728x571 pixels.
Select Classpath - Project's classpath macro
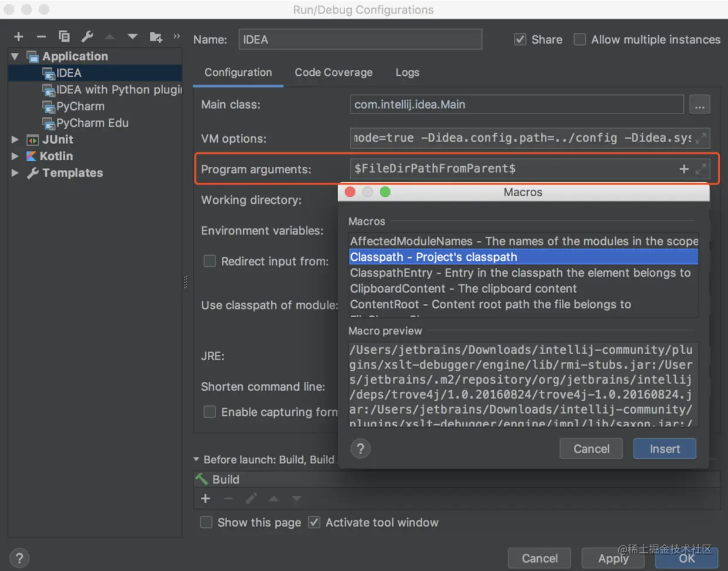524,257
